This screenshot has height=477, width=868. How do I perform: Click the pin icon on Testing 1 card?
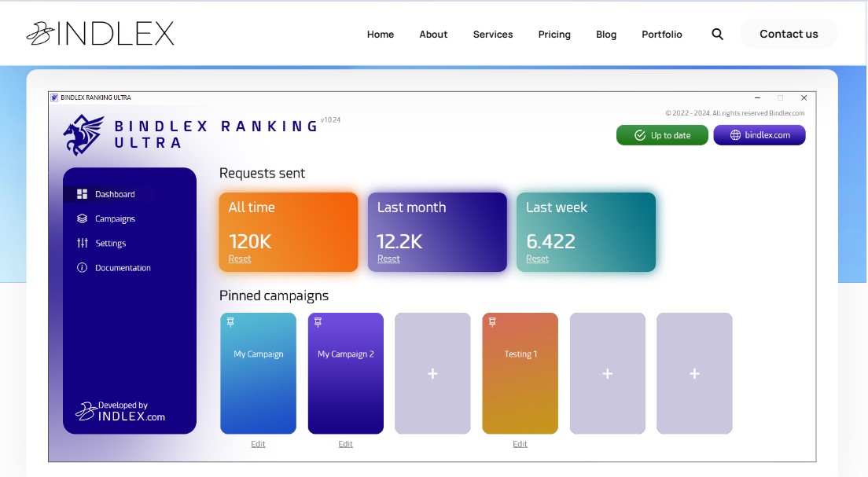pyautogui.click(x=492, y=322)
